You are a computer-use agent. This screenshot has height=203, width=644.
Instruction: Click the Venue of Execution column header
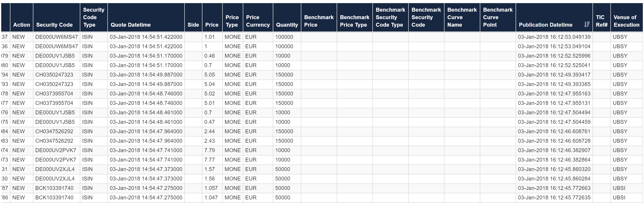627,17
